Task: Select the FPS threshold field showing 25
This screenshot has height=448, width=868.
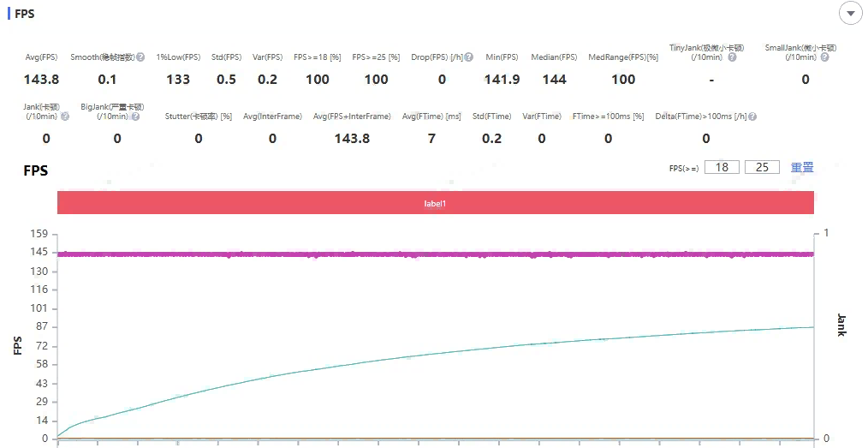Action: click(762, 167)
